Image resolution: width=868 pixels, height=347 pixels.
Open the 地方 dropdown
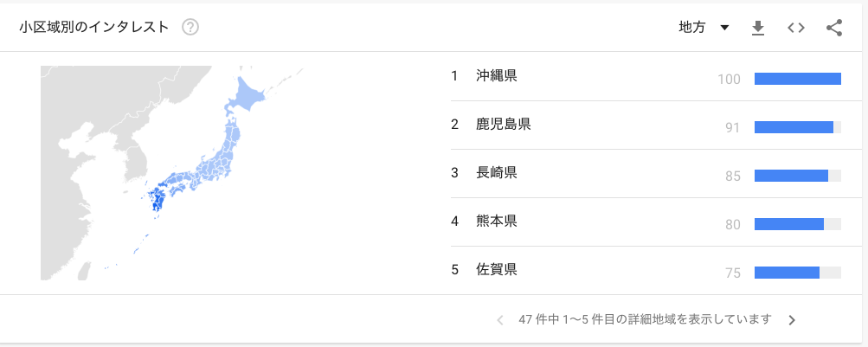(x=704, y=28)
